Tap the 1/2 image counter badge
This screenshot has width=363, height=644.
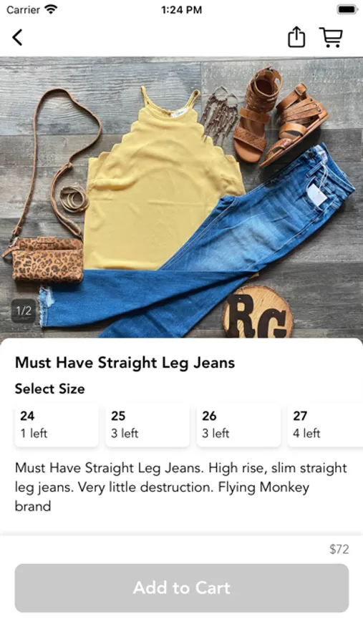click(x=24, y=311)
